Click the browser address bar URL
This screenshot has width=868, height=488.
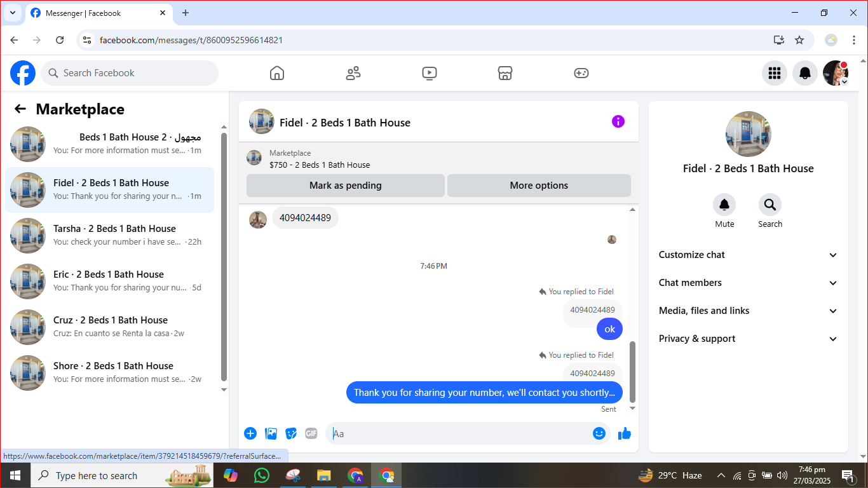pyautogui.click(x=191, y=40)
